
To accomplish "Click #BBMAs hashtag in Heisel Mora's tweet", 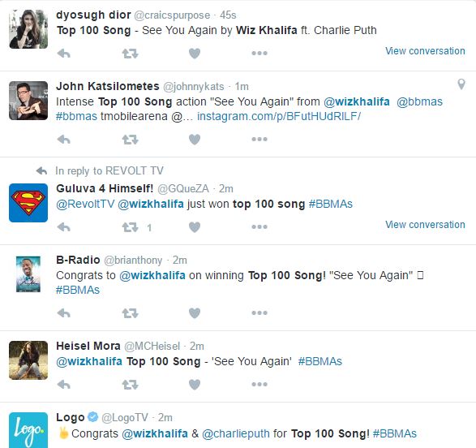I will (320, 361).
